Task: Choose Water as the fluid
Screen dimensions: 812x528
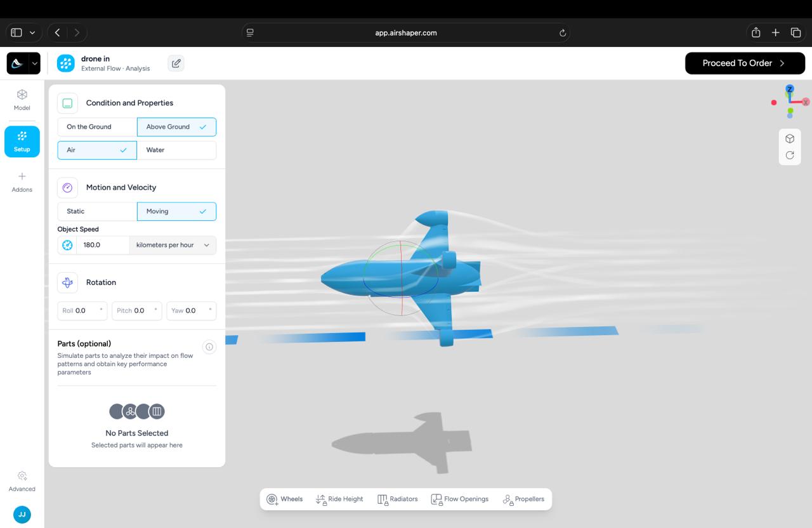Action: [x=176, y=150]
